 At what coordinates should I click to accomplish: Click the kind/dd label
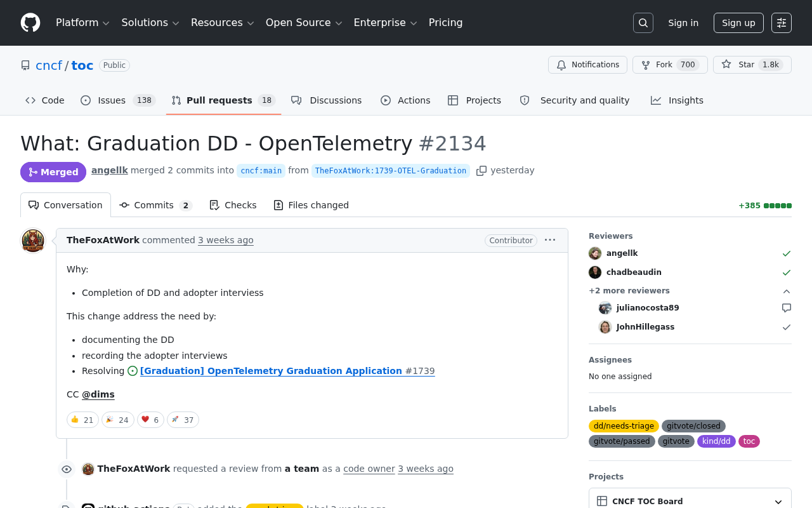[x=716, y=441]
